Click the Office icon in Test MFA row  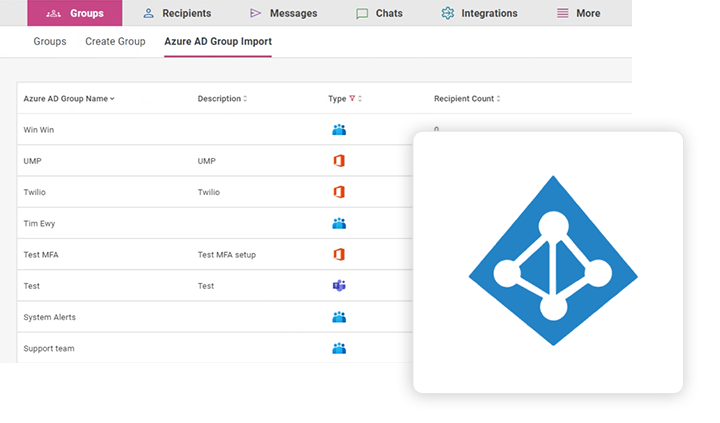[338, 255]
